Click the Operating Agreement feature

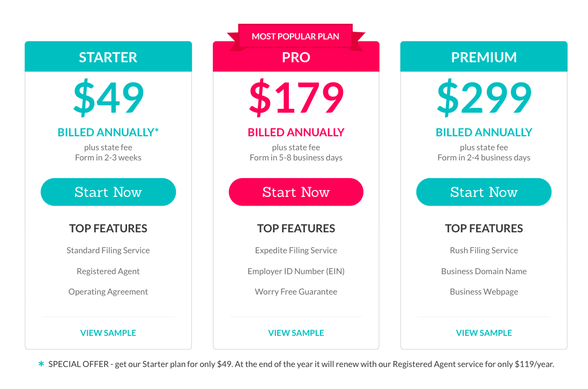coord(108,292)
